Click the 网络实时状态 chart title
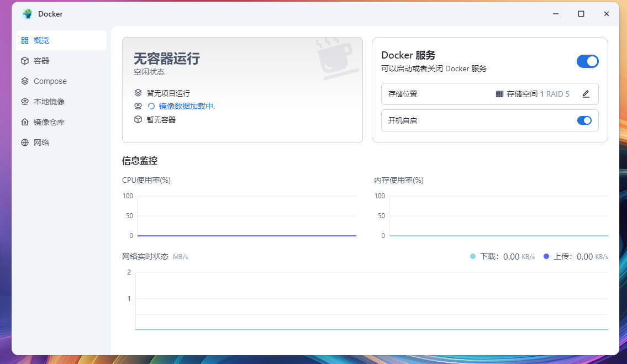Viewport: 627px width, 364px height. (x=145, y=256)
